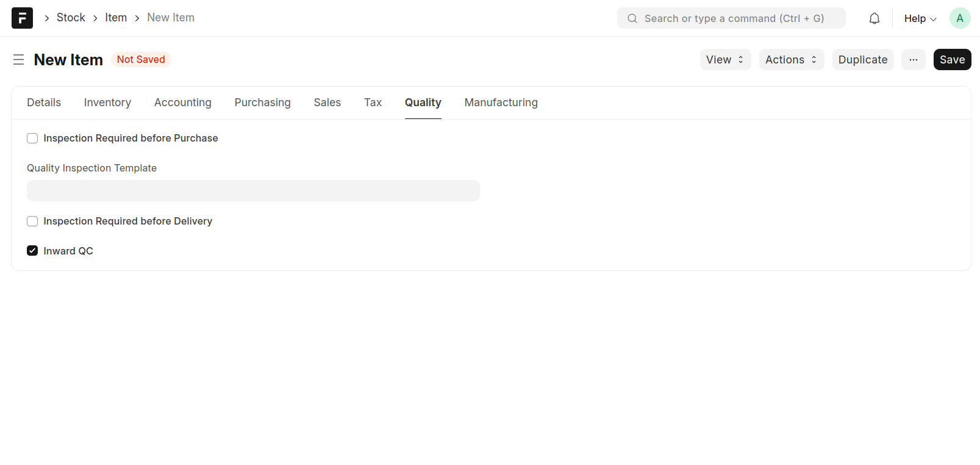Expand the View dropdown
Screen dimensions: 980x465
(x=724, y=60)
